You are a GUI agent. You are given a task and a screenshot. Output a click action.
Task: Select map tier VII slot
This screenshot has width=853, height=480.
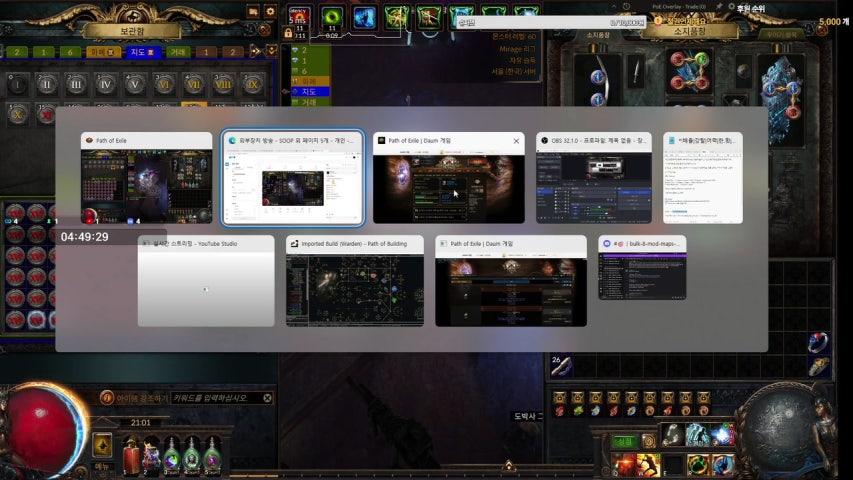click(x=194, y=84)
